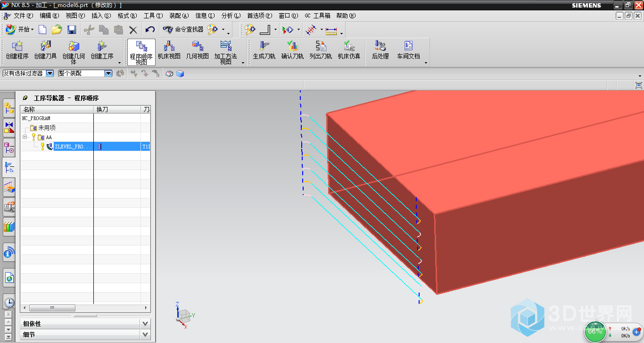The width and height of the screenshot is (644, 343).
Task: Open 车间文档 shop documentation
Action: [x=408, y=50]
